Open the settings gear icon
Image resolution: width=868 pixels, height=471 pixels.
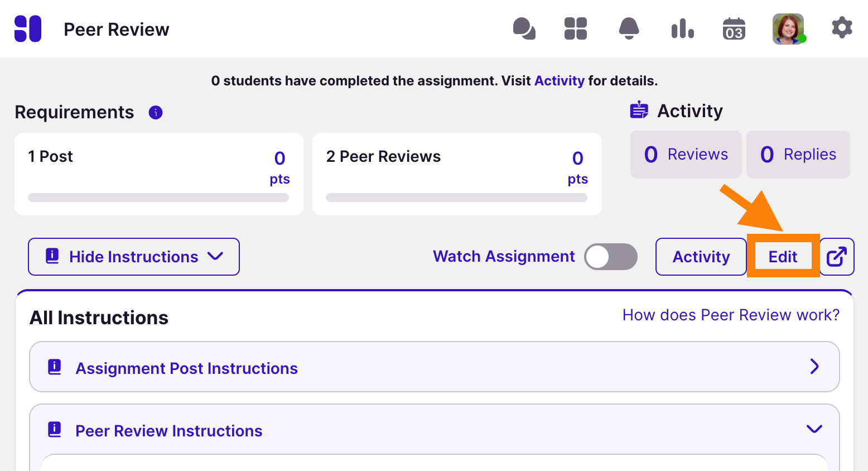[842, 28]
